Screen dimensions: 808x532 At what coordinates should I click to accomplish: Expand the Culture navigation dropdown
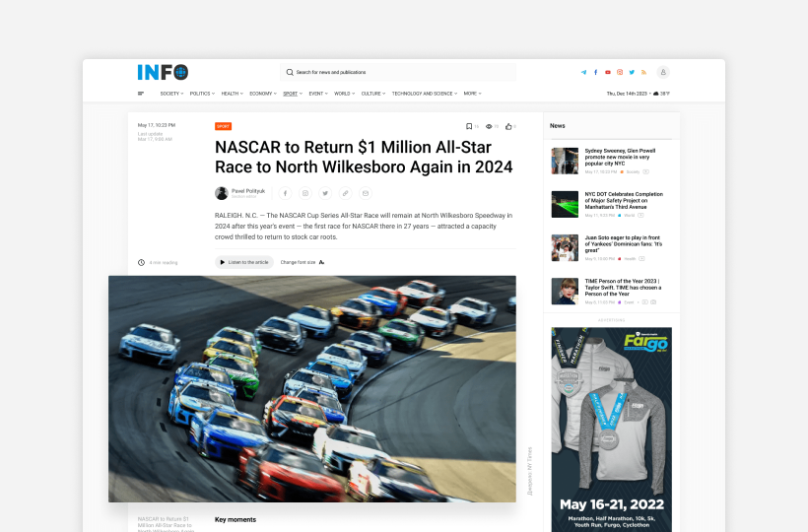(372, 94)
